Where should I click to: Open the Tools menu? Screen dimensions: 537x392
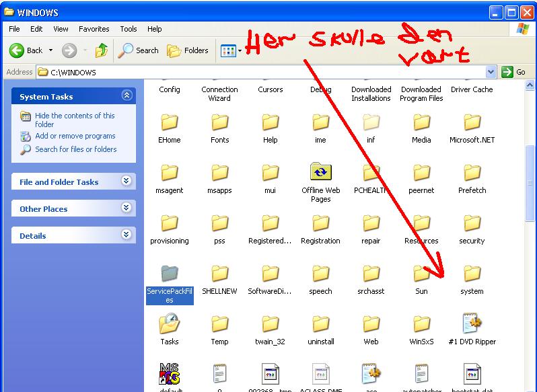pyautogui.click(x=129, y=29)
